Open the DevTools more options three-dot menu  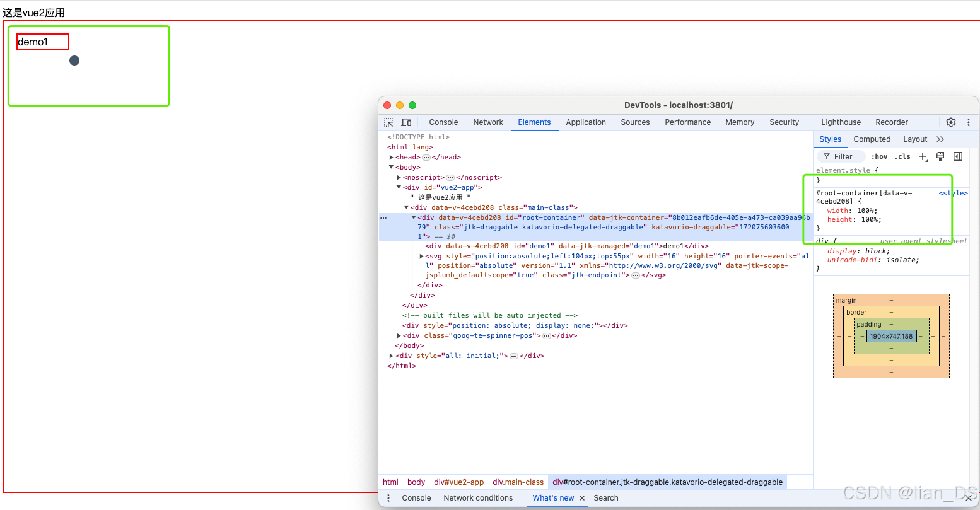(x=969, y=122)
